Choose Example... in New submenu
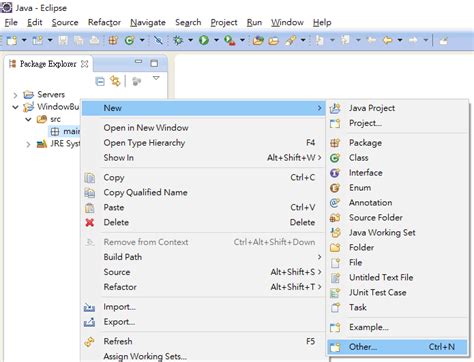The width and height of the screenshot is (474, 362). click(x=397, y=327)
